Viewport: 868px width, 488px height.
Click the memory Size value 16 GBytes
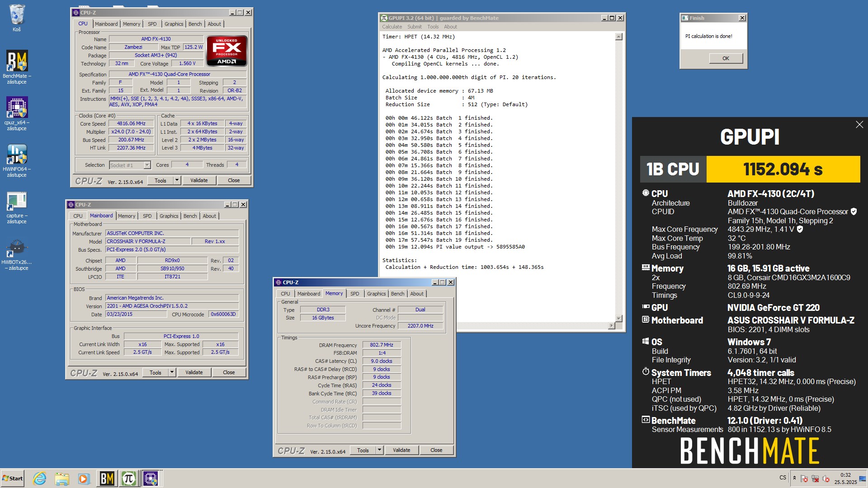pos(323,318)
